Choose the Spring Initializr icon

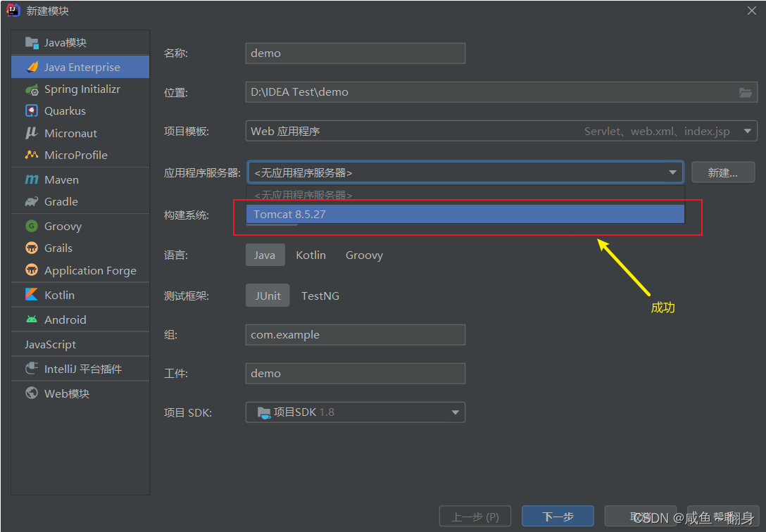click(x=32, y=89)
